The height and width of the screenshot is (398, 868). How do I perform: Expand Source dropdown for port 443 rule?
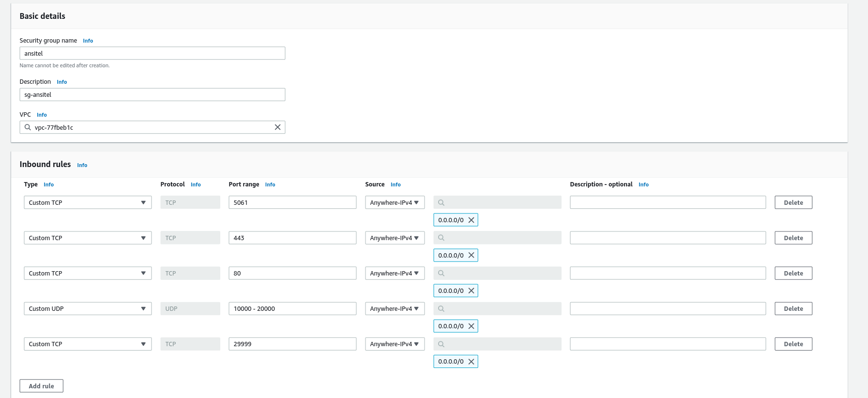395,238
